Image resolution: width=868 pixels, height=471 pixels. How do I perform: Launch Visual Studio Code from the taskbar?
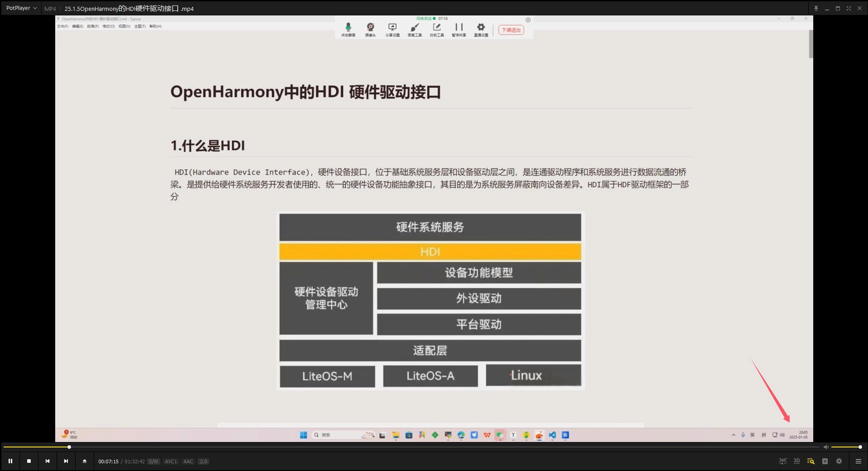552,435
